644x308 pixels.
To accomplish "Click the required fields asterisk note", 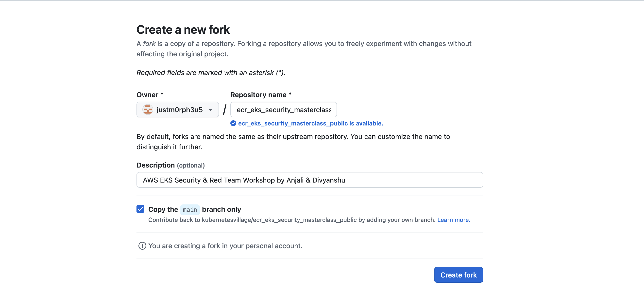I will click(211, 73).
